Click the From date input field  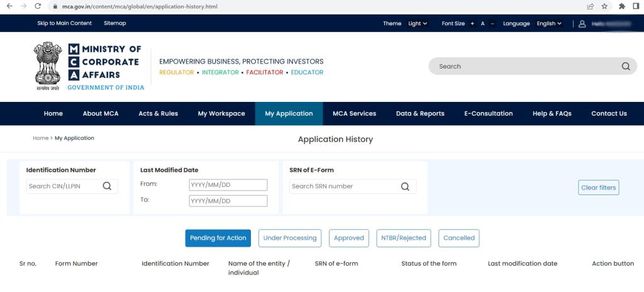(228, 185)
